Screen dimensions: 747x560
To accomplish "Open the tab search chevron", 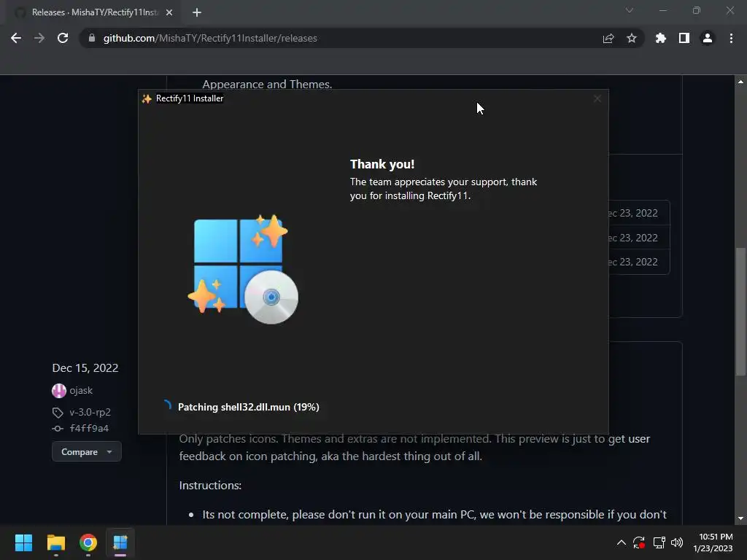I will (630, 10).
